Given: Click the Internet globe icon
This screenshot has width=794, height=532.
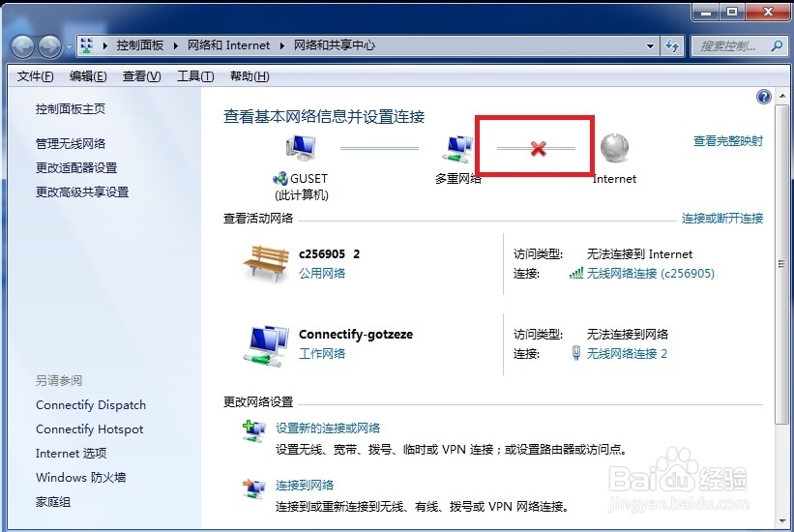Looking at the screenshot, I should (x=614, y=148).
